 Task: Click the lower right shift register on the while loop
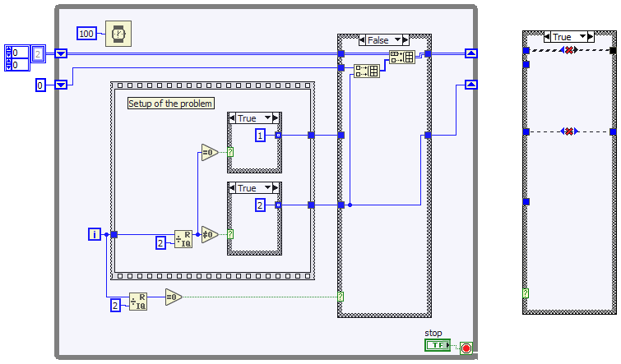(x=471, y=85)
